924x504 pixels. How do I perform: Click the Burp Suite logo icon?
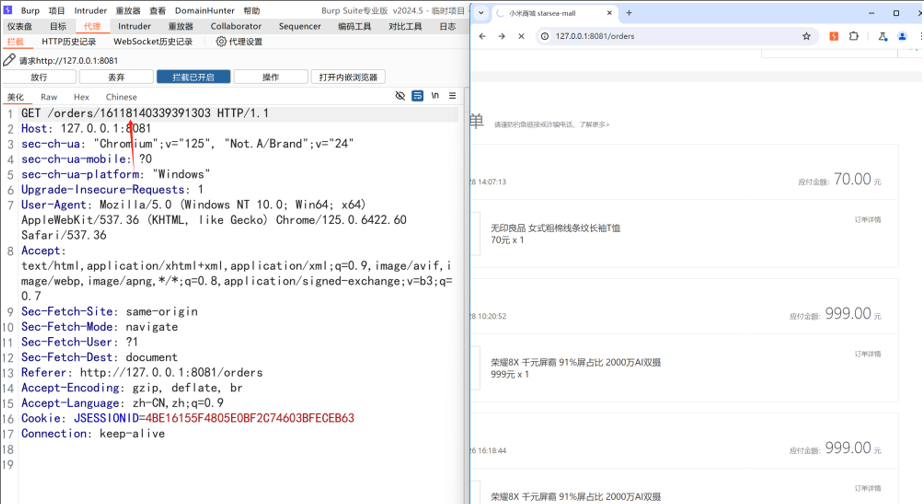coord(8,10)
